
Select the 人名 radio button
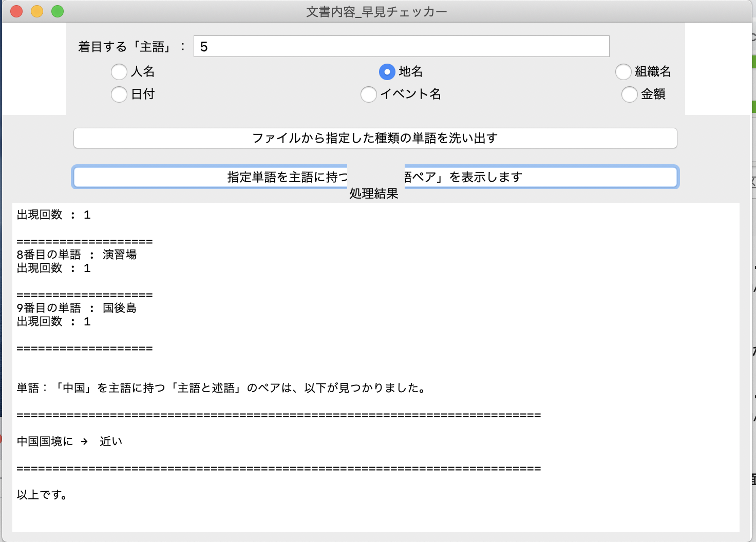pos(119,72)
